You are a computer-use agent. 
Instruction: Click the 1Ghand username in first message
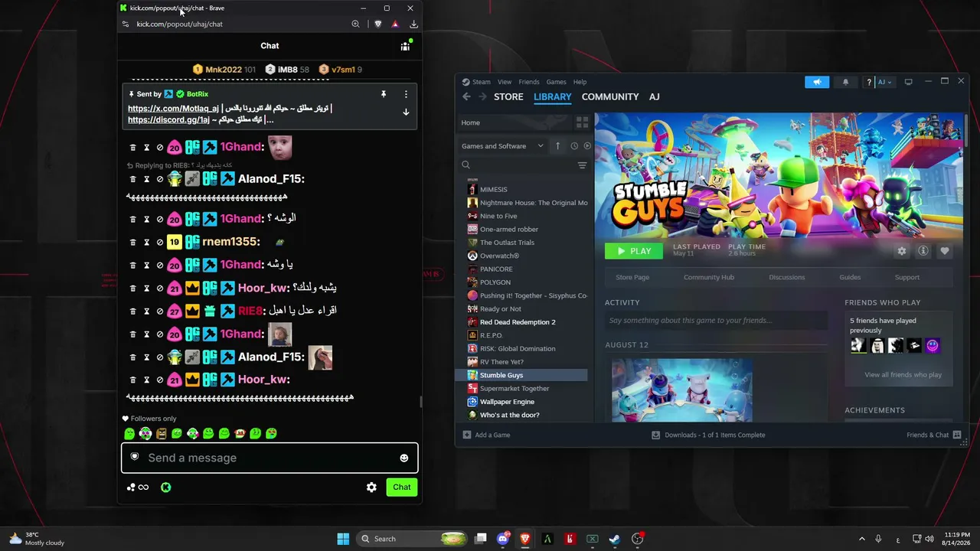tap(242, 147)
